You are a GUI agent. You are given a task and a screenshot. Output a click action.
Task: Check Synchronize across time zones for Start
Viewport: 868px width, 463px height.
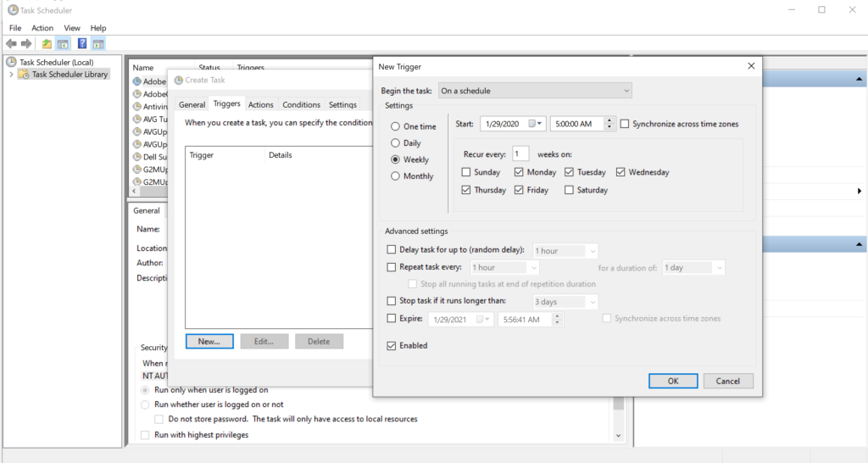click(625, 124)
